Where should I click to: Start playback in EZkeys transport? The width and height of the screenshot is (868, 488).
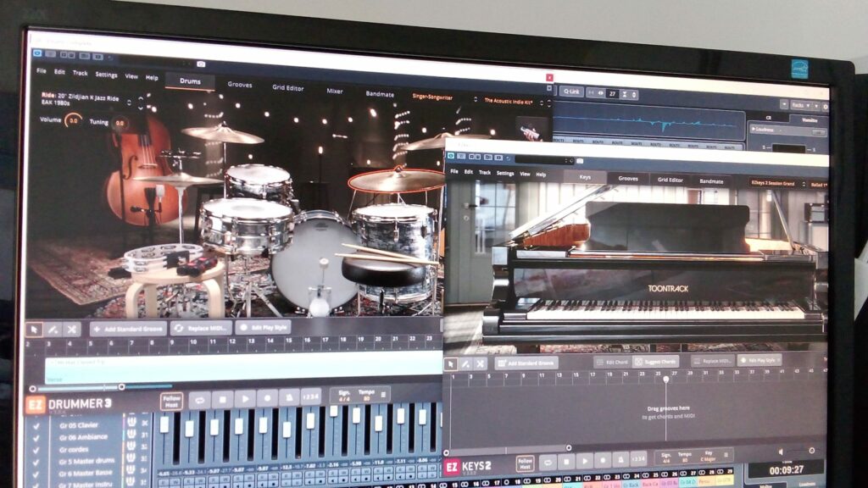coord(584,460)
